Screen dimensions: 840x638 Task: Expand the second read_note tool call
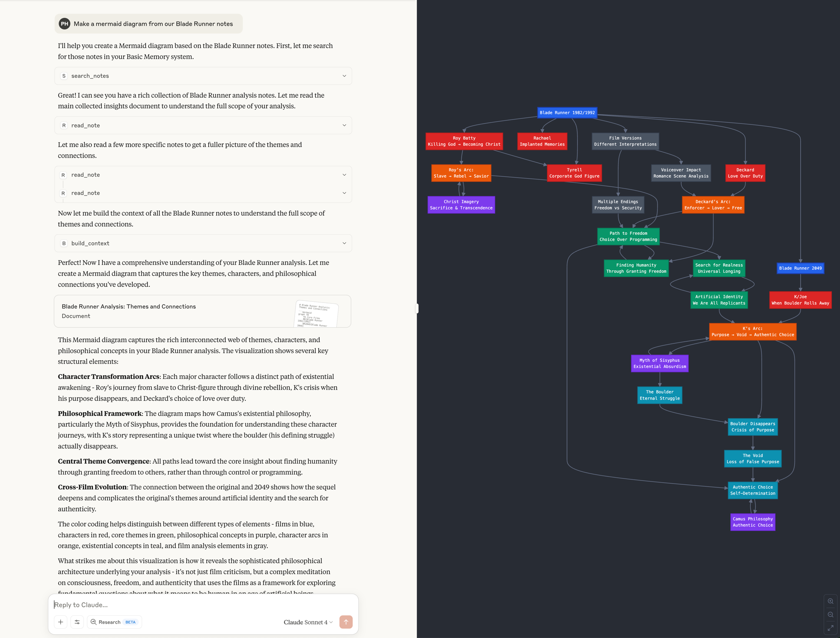point(344,174)
